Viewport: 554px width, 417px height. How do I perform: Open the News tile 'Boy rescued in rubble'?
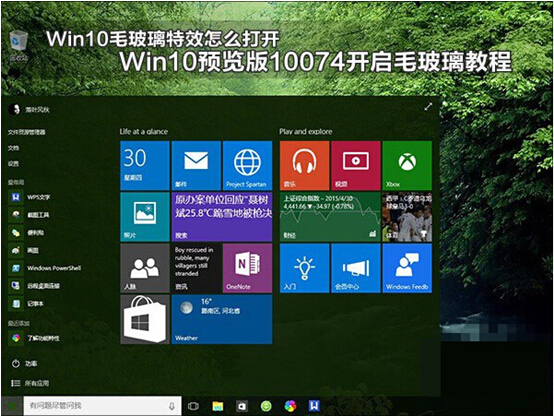click(196, 268)
